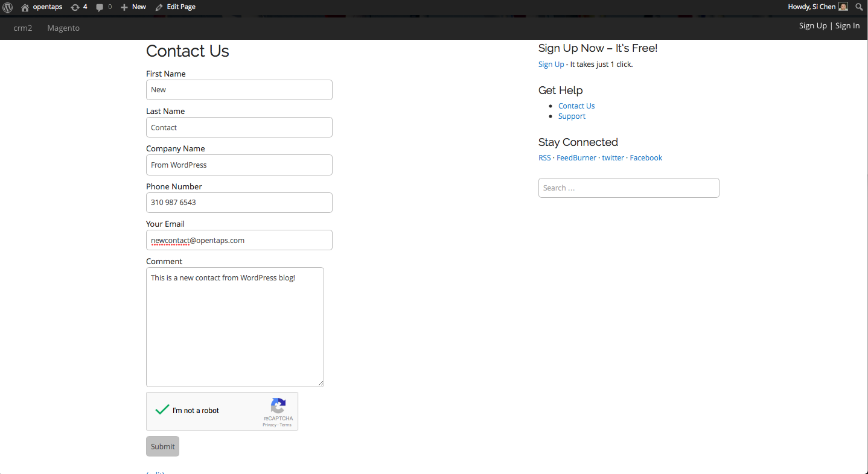Click the Edit Page pencil icon
868x474 pixels.
coord(159,7)
